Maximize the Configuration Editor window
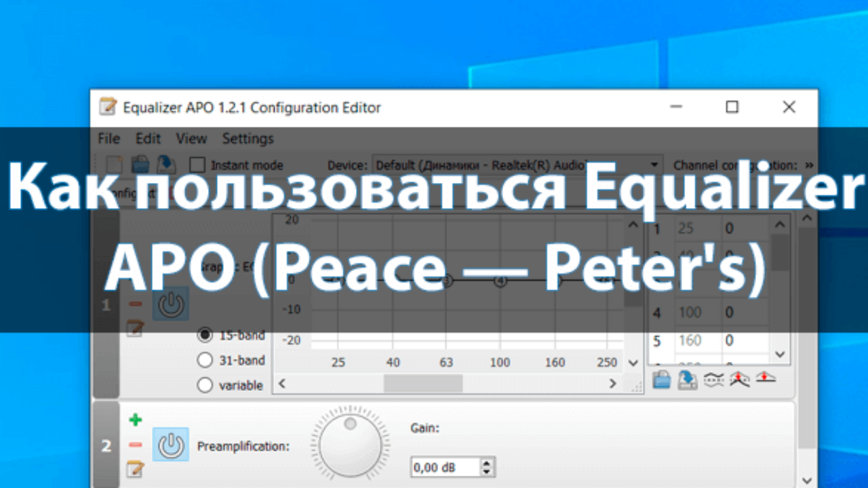This screenshot has width=868, height=488. point(732,107)
